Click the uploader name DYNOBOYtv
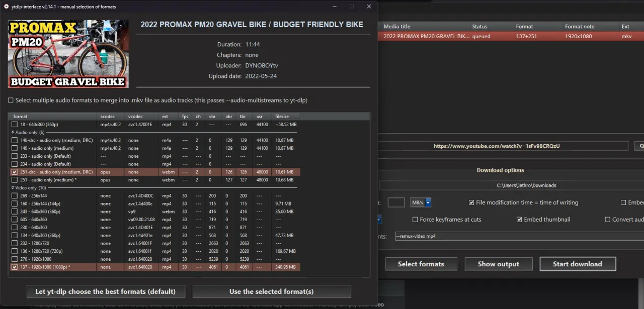The height and width of the screenshot is (309, 644). 262,65
